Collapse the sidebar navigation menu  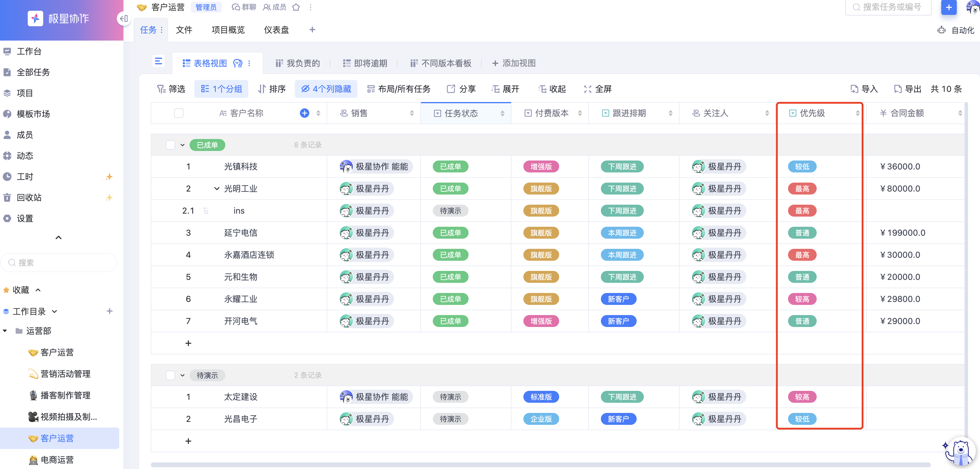coord(59,237)
